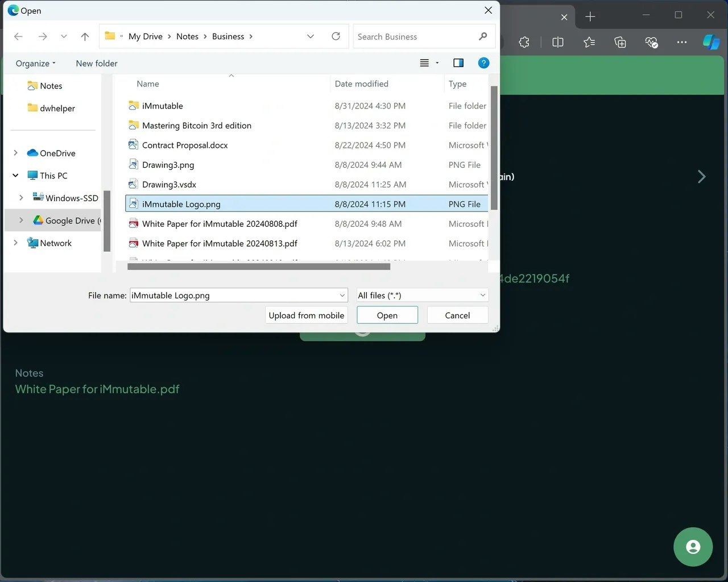Toggle the preview pane
This screenshot has height=582, width=728.
(458, 63)
